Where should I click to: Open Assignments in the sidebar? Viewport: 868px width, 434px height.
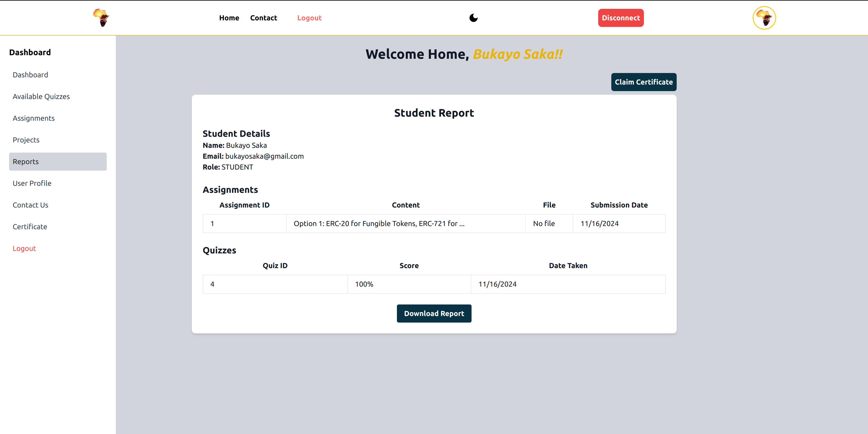coord(34,118)
